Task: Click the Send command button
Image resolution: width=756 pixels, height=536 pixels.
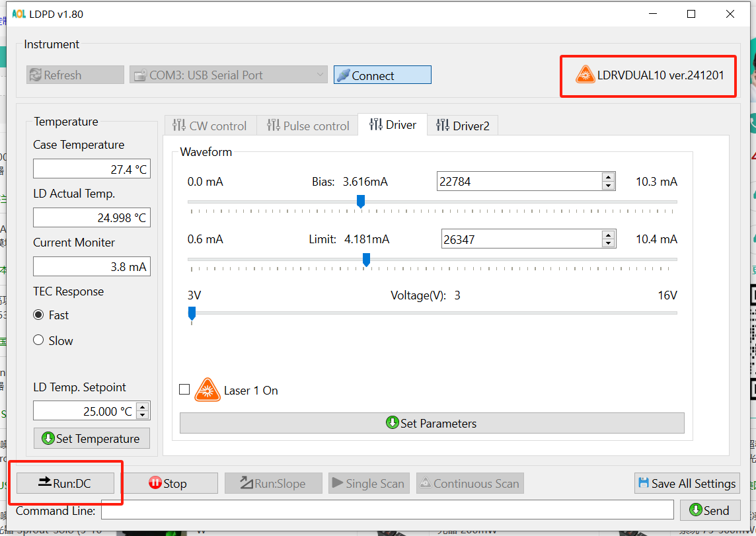Action: 709,510
